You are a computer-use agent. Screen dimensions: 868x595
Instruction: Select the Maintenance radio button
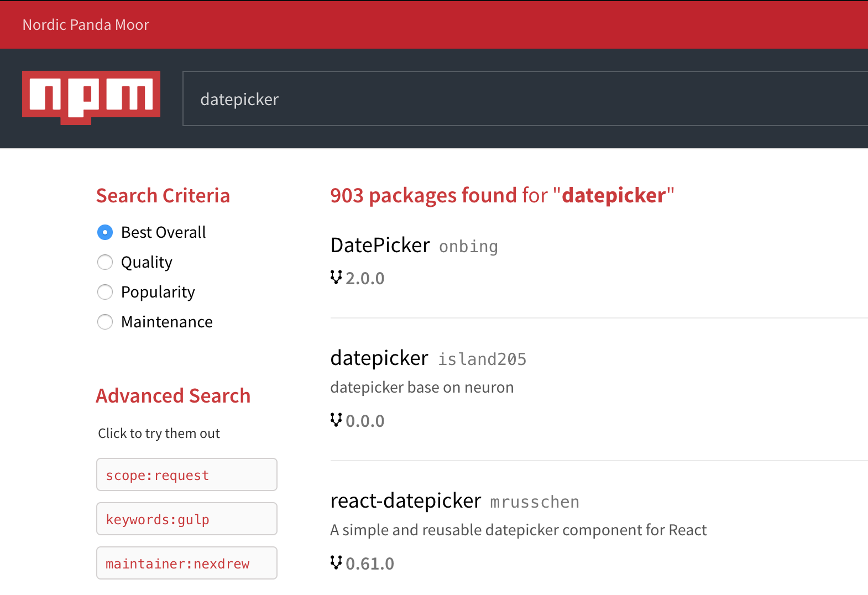(x=105, y=322)
